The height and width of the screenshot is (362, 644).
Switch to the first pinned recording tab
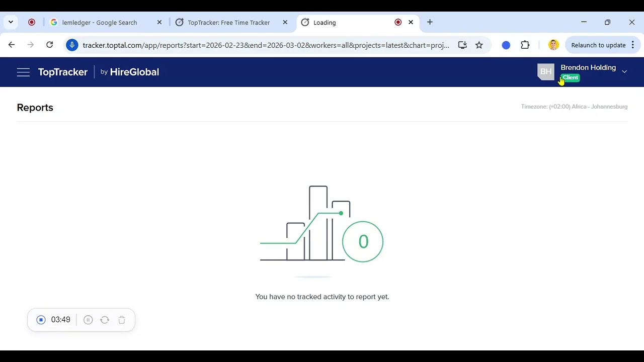click(x=32, y=22)
